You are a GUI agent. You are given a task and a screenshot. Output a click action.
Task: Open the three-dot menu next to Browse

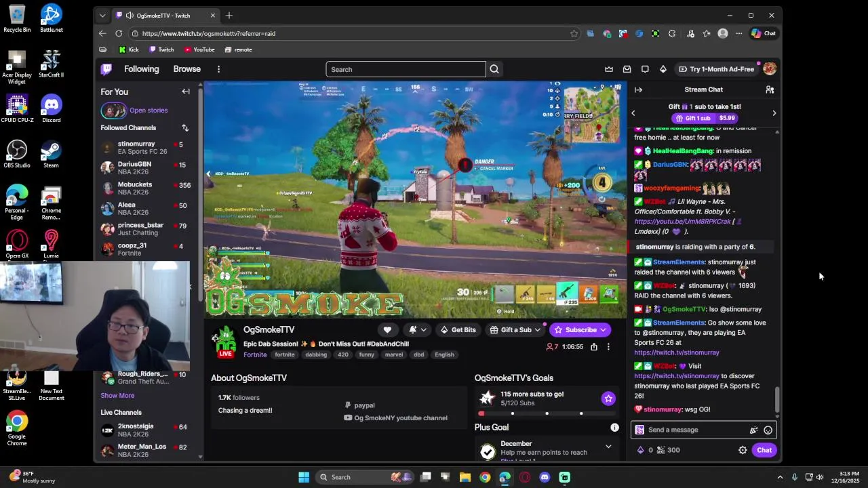click(x=218, y=69)
